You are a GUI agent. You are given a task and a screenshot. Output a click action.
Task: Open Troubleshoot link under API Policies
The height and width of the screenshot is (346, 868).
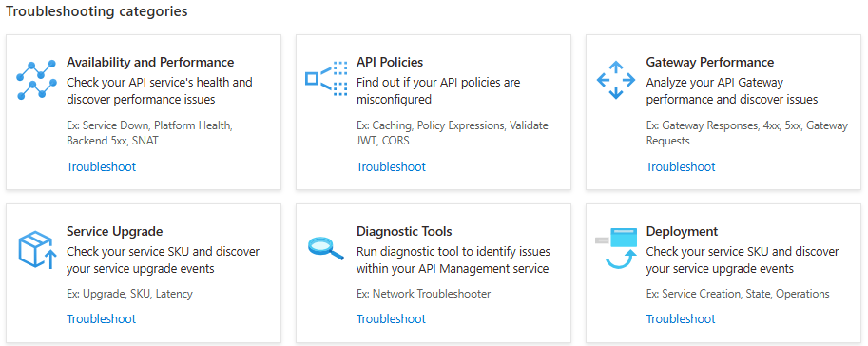(391, 166)
